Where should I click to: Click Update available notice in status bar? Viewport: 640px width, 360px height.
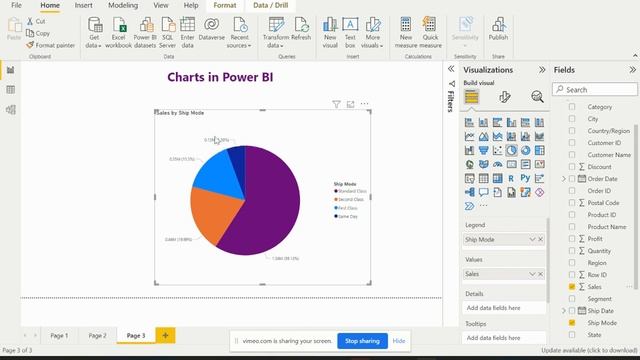point(589,351)
